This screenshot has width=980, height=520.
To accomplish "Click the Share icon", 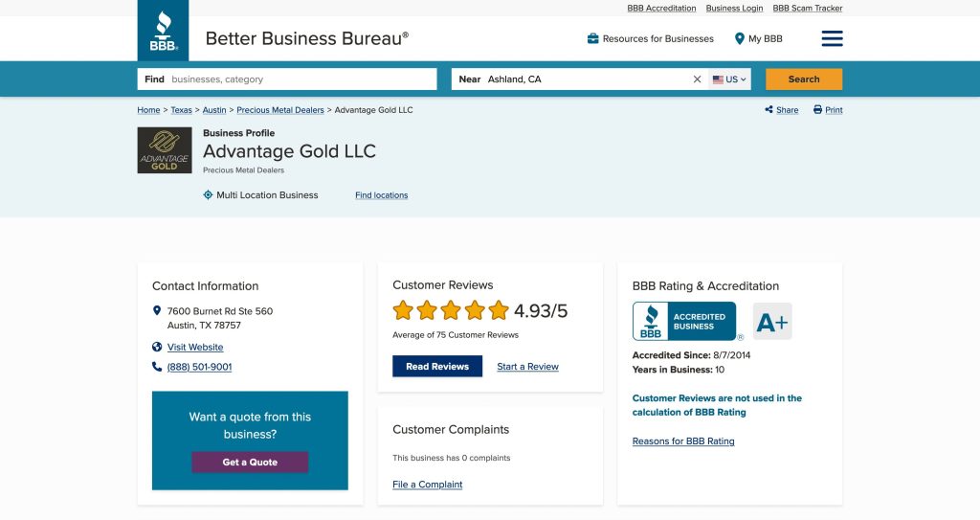I will (769, 110).
